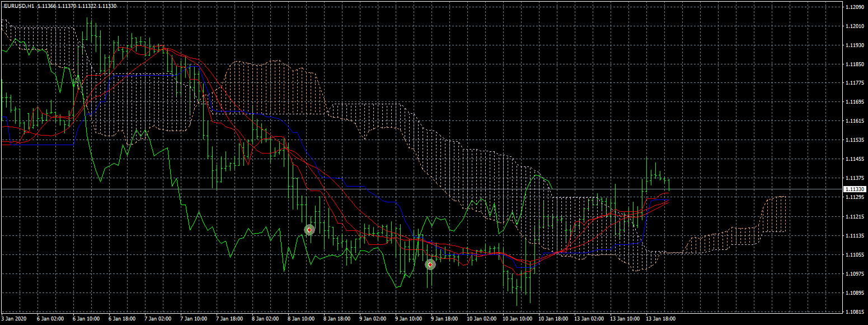
Task: Click the 1.11135 price axis label
Action: [x=856, y=235]
